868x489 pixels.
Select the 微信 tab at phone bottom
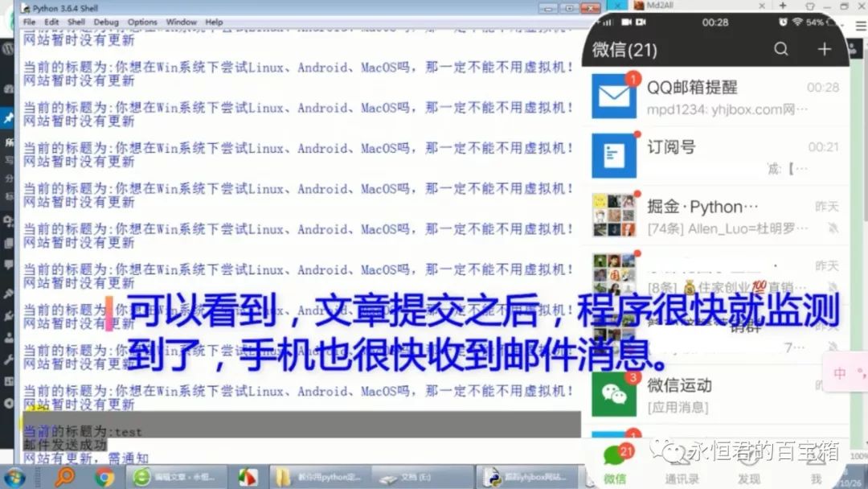pyautogui.click(x=615, y=464)
